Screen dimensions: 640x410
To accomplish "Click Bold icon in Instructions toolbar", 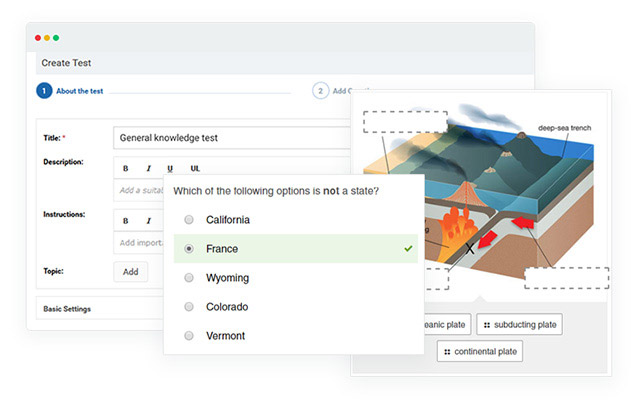I will pyautogui.click(x=126, y=221).
